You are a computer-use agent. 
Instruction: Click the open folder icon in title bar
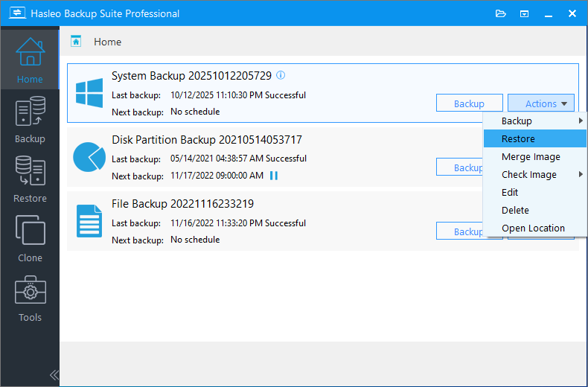point(501,14)
